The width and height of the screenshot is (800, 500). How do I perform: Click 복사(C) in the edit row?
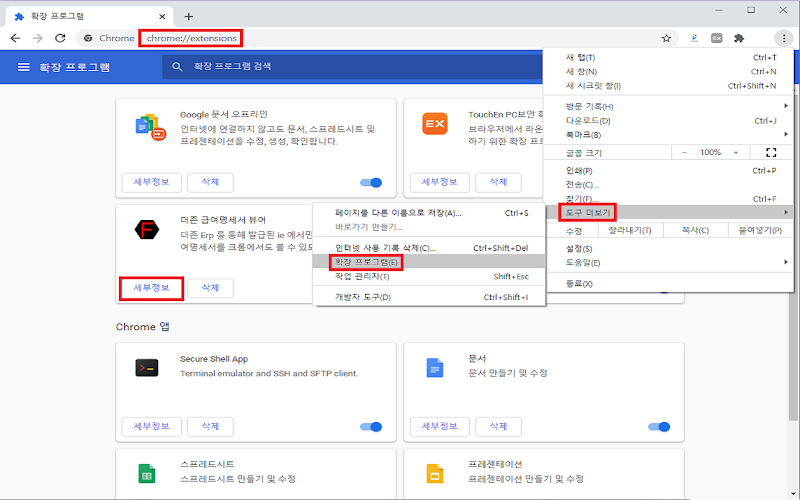coord(695,230)
